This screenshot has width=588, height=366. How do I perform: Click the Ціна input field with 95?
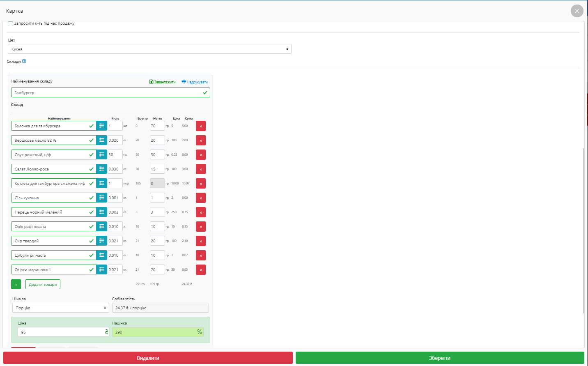click(61, 332)
